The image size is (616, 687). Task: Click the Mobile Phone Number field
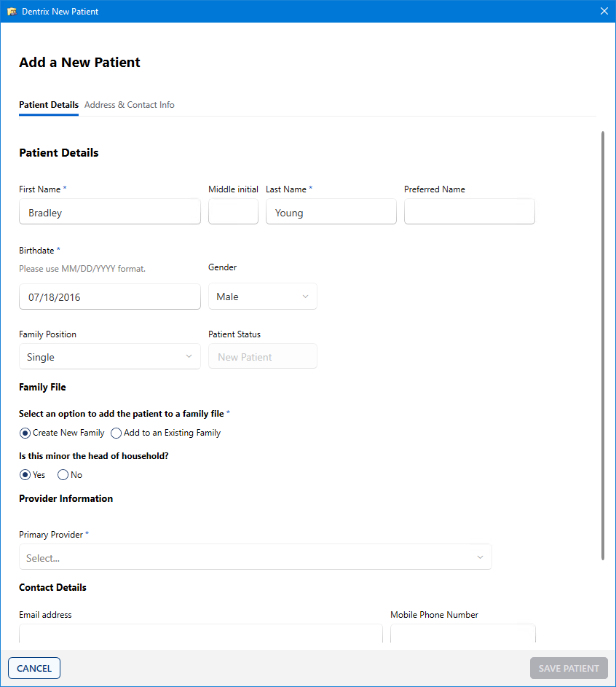(x=462, y=634)
